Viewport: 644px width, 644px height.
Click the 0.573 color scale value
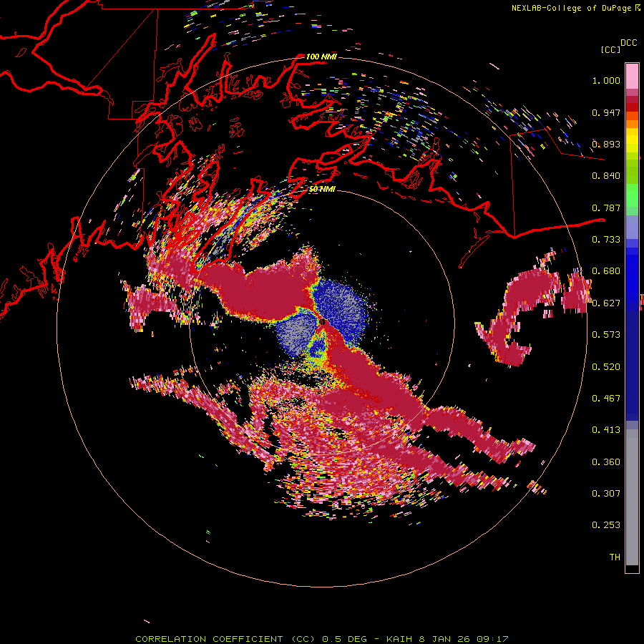pos(606,335)
